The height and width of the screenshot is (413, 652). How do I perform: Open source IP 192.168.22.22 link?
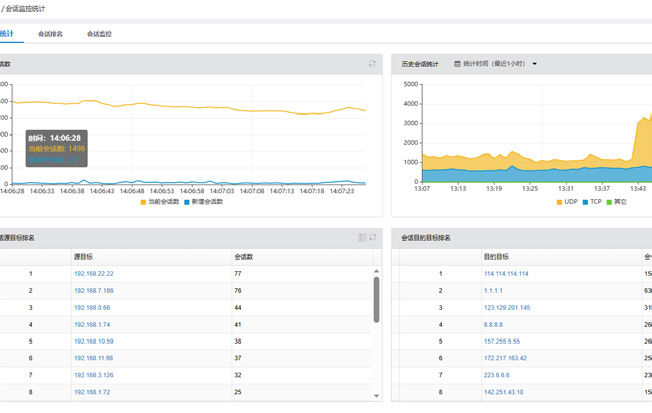pyautogui.click(x=93, y=273)
